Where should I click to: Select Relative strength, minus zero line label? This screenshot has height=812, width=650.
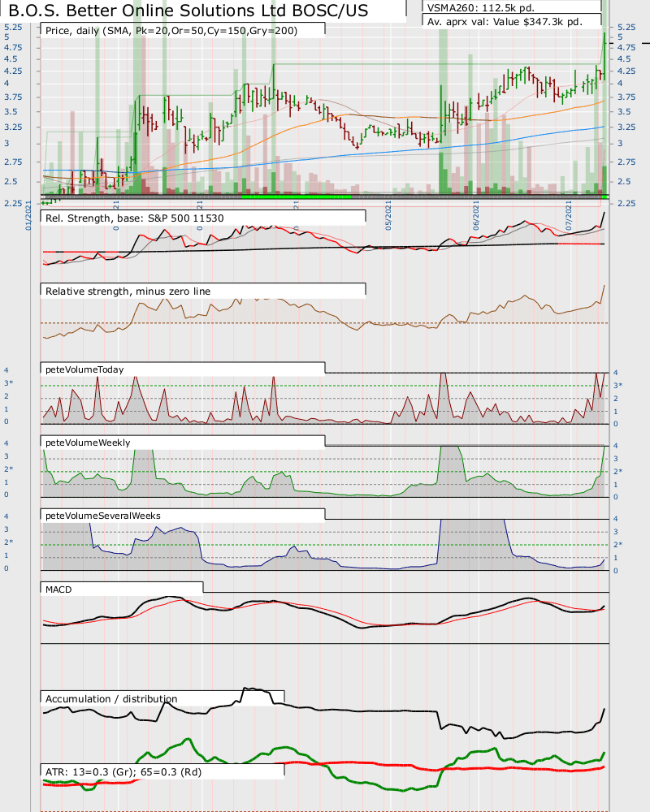128,291
